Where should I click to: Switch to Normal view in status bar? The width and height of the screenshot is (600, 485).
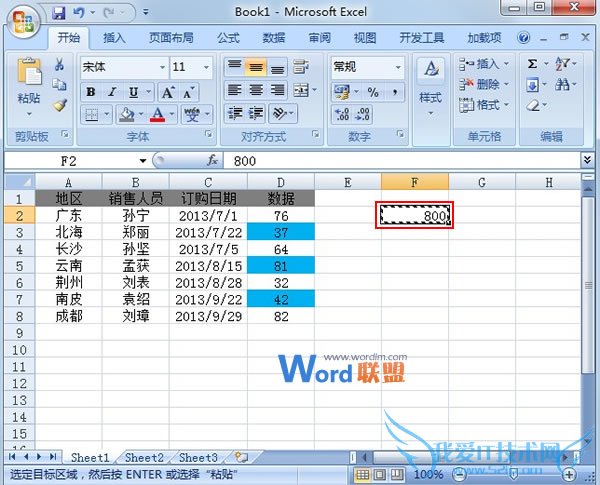[362, 475]
